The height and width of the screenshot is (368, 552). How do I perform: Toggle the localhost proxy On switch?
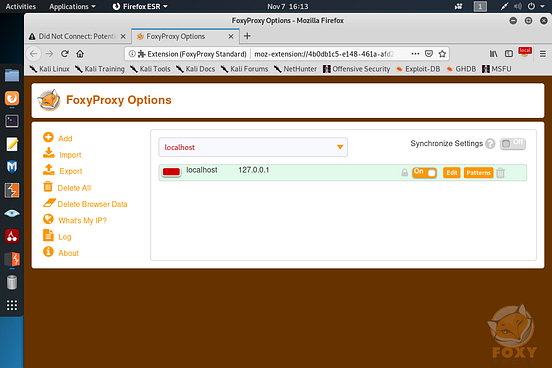(424, 173)
